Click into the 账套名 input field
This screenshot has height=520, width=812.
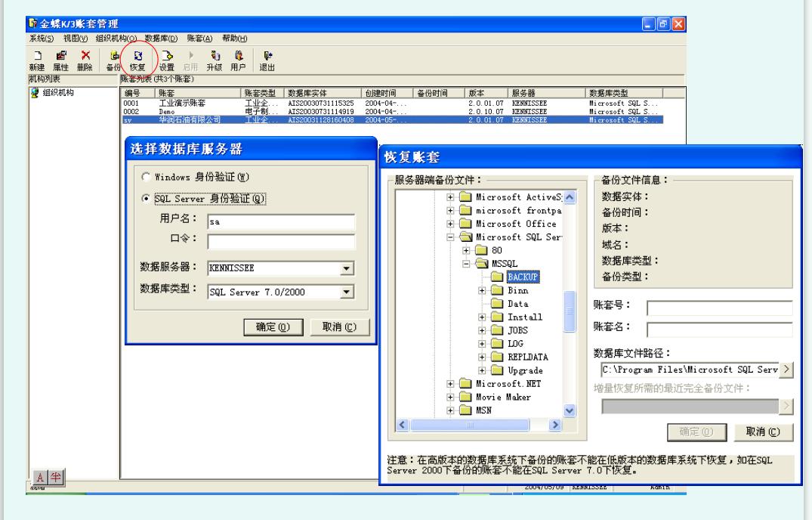tap(720, 330)
